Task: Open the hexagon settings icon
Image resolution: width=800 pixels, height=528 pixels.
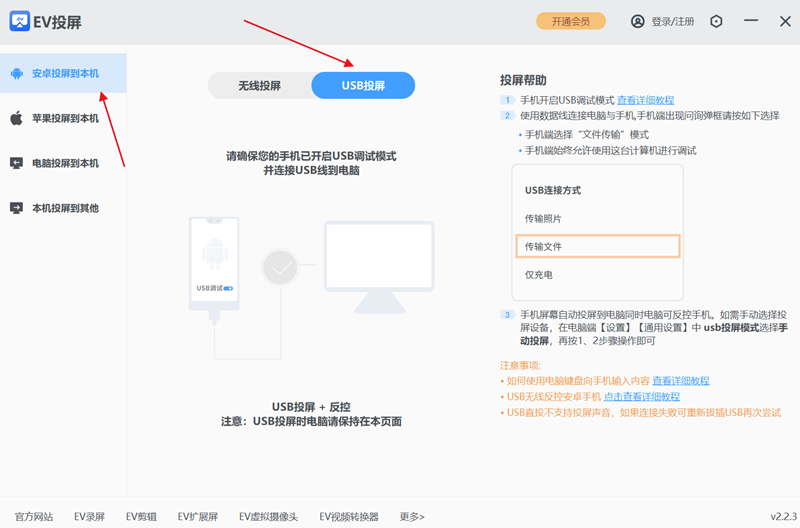Action: (716, 21)
